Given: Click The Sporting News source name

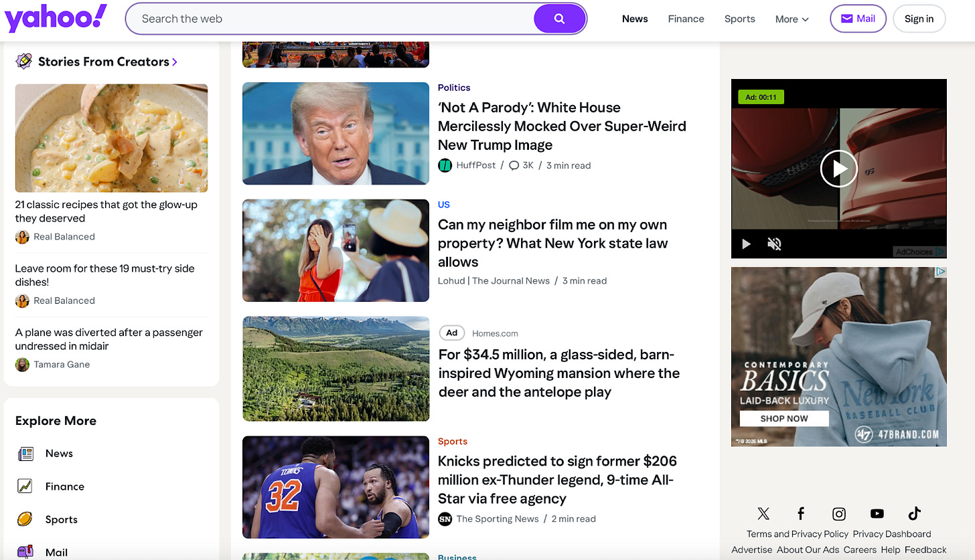Looking at the screenshot, I should click(498, 519).
